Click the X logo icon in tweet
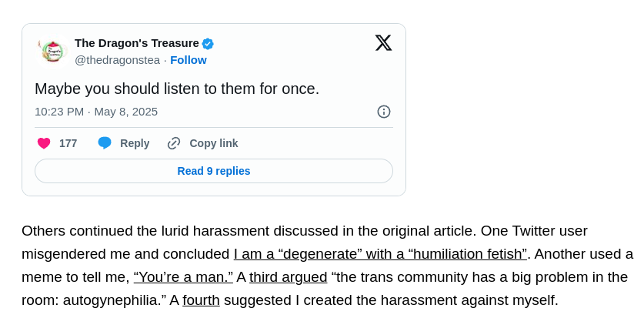This screenshot has height=318, width=644. (383, 42)
